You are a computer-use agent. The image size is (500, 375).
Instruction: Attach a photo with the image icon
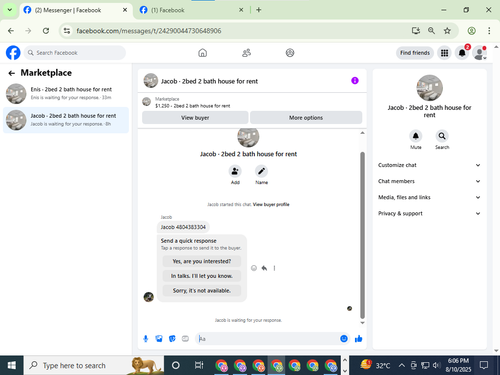tap(159, 339)
